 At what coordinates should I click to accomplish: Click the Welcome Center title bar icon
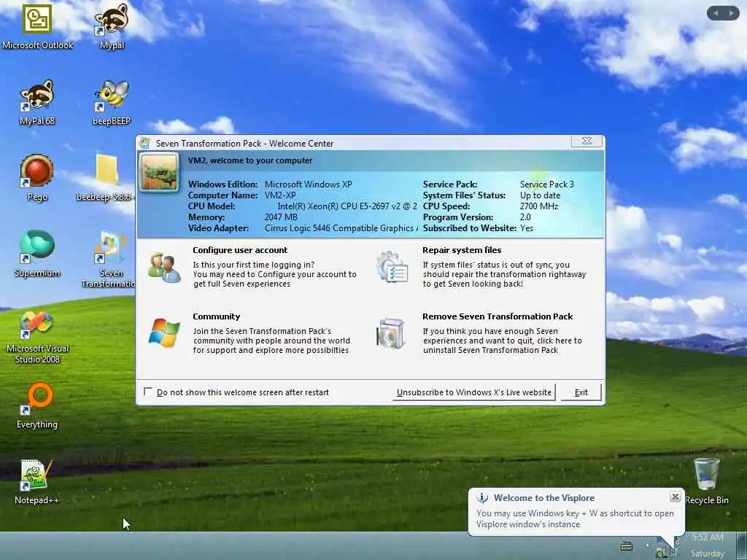tap(144, 143)
